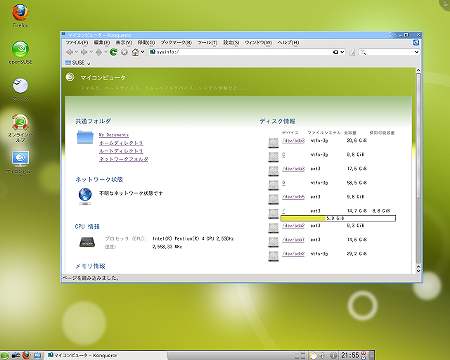Open the Tools (ツール) menu
Viewport: 450px width, 360px height.
207,43
